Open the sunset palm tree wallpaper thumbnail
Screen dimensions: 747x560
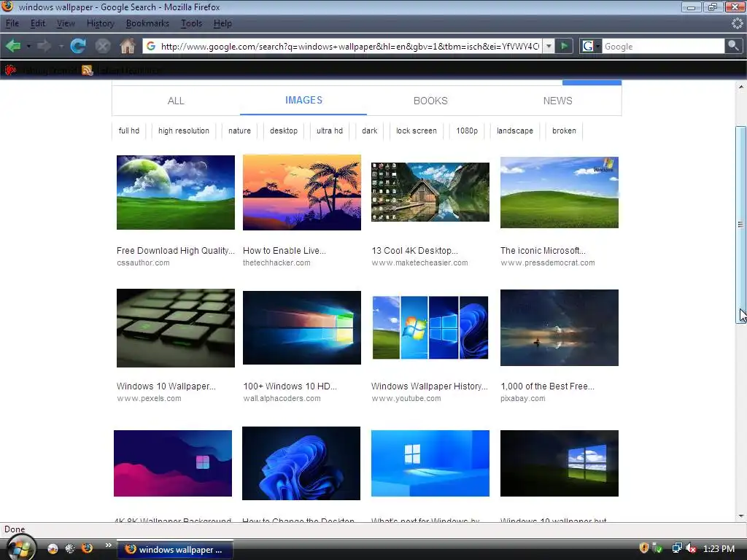302,192
